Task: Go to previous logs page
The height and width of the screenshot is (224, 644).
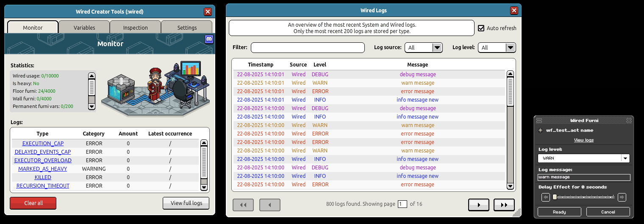Action: coord(270,205)
